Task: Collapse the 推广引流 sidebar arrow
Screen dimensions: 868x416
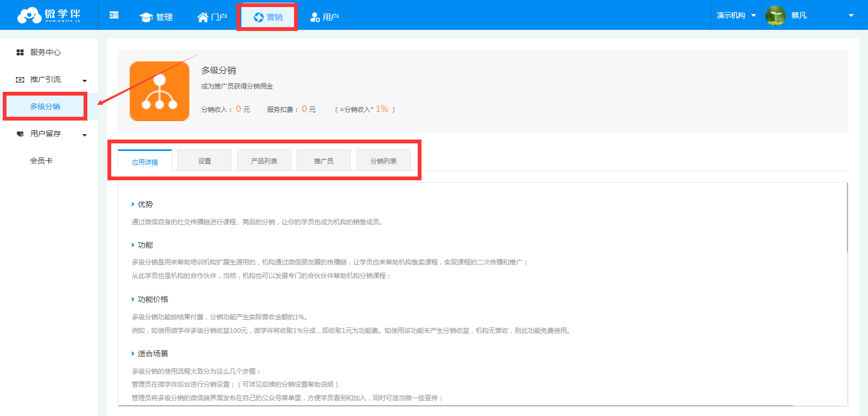Action: pos(85,80)
